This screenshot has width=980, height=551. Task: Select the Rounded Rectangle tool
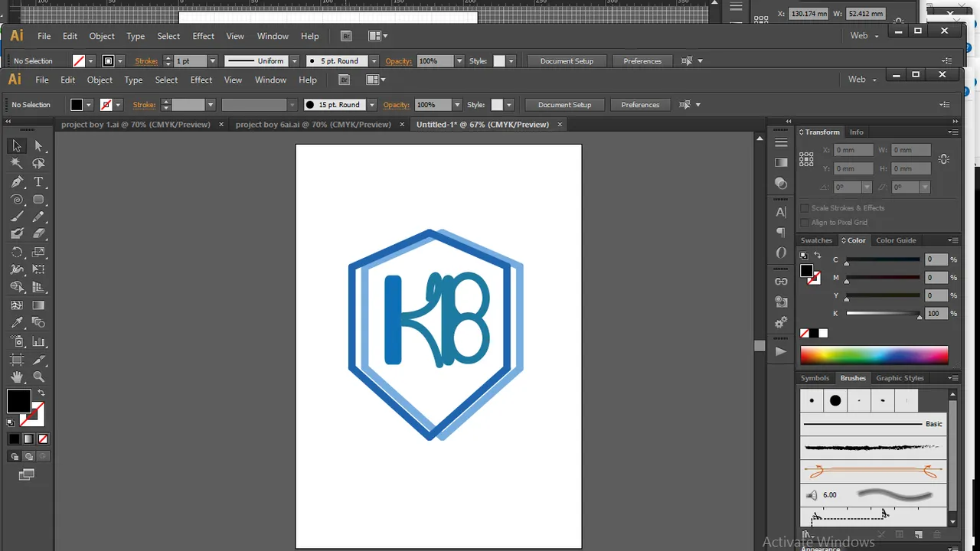[x=39, y=200]
